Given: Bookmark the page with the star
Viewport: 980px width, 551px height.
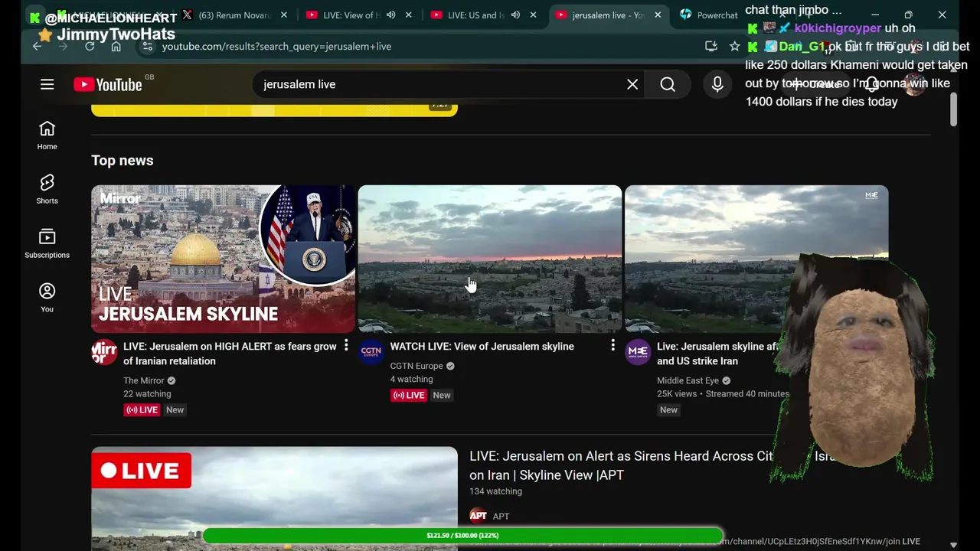Looking at the screenshot, I should 735,46.
